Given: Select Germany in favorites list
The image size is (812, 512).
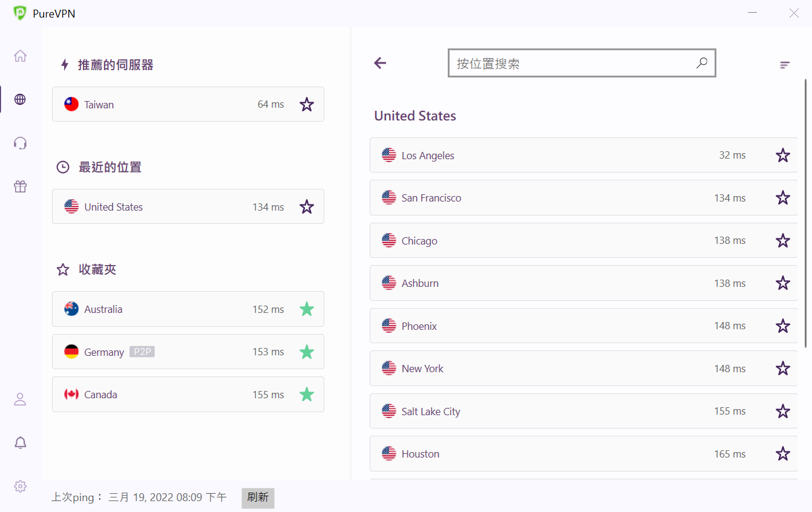Looking at the screenshot, I should (188, 352).
